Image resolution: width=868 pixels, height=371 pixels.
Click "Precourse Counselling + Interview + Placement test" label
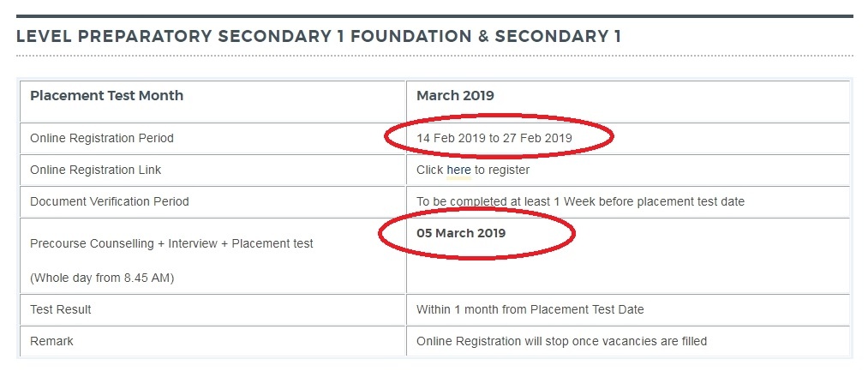(171, 243)
